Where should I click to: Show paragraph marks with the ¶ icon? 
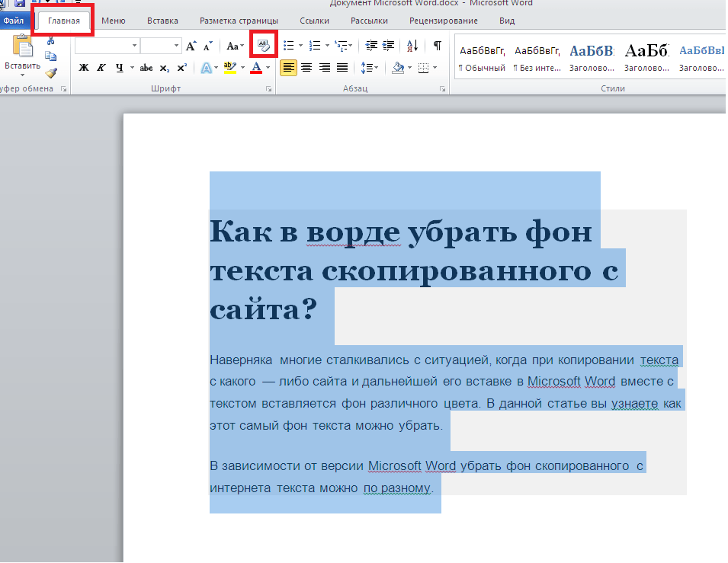(437, 46)
